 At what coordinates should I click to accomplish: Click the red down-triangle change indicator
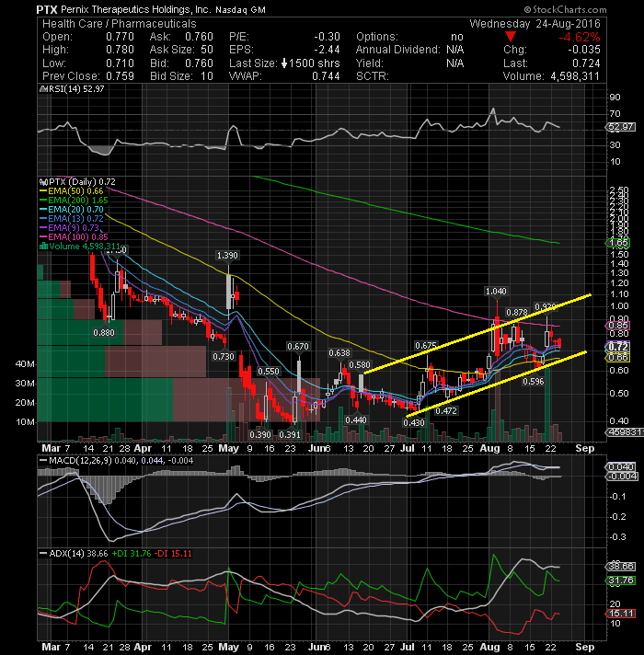pyautogui.click(x=510, y=37)
